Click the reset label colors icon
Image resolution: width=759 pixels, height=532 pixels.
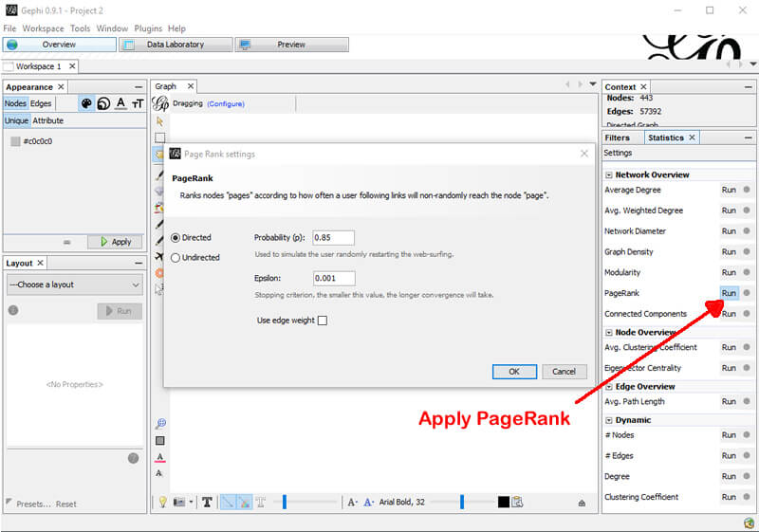click(160, 457)
